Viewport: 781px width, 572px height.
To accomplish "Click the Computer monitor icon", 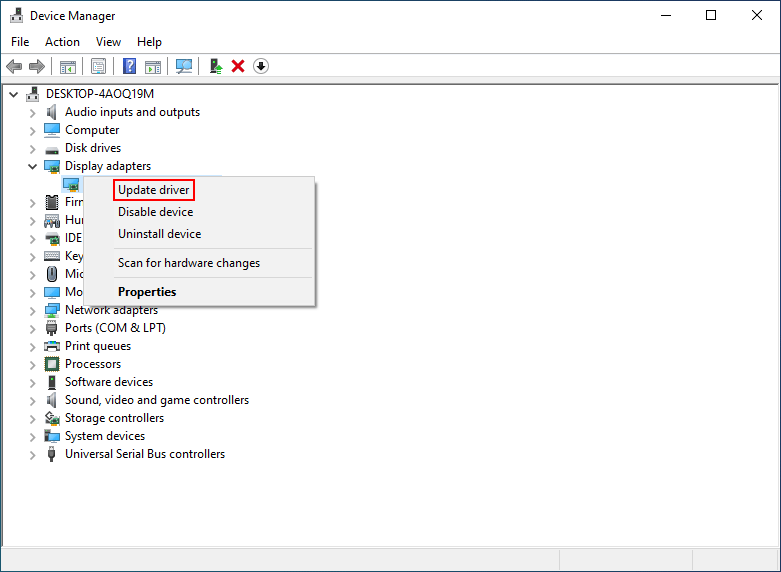I will (52, 130).
